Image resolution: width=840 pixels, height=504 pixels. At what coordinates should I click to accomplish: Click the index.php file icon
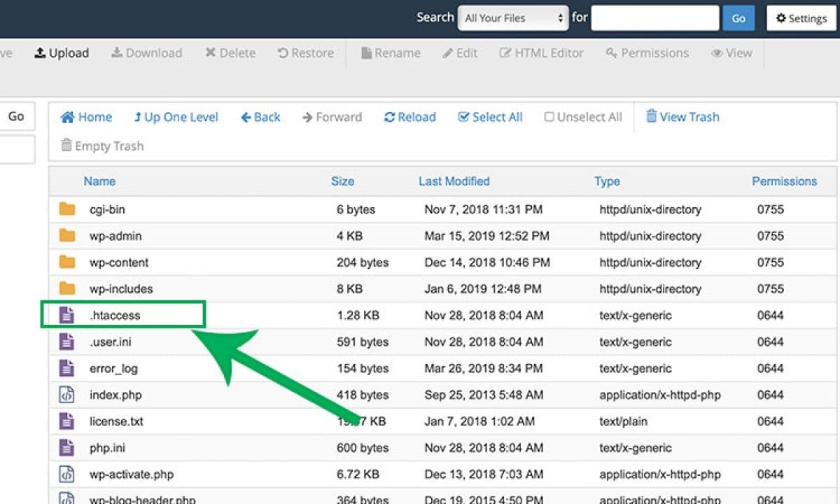67,395
